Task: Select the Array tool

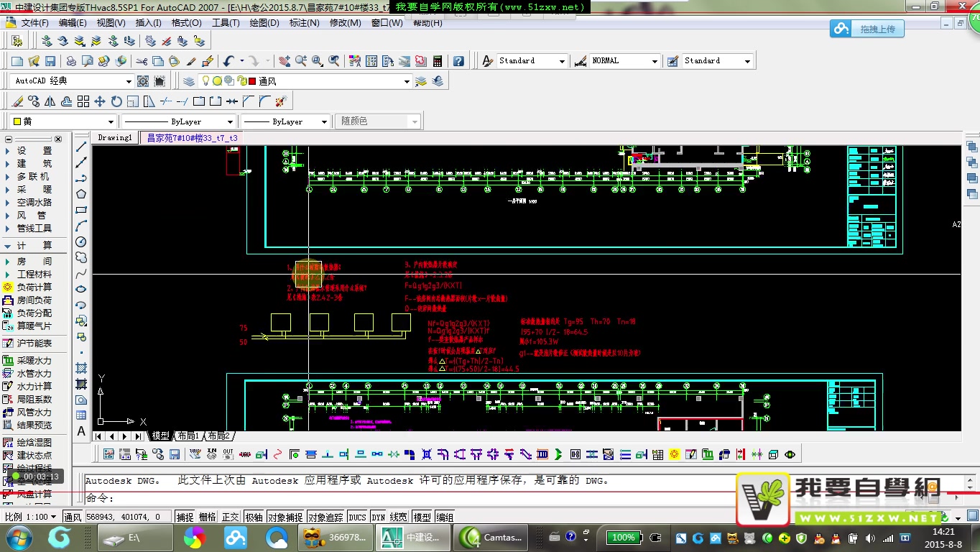Action: tap(83, 101)
